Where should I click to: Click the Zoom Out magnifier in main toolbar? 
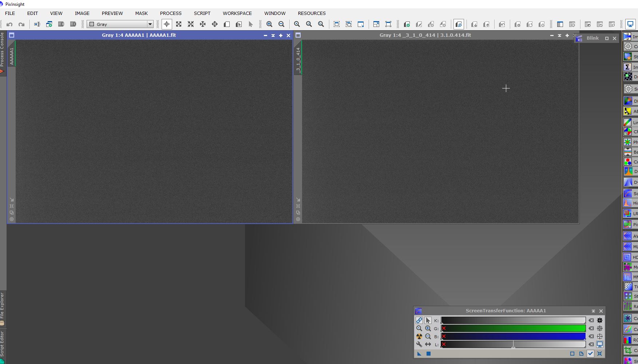tap(281, 24)
